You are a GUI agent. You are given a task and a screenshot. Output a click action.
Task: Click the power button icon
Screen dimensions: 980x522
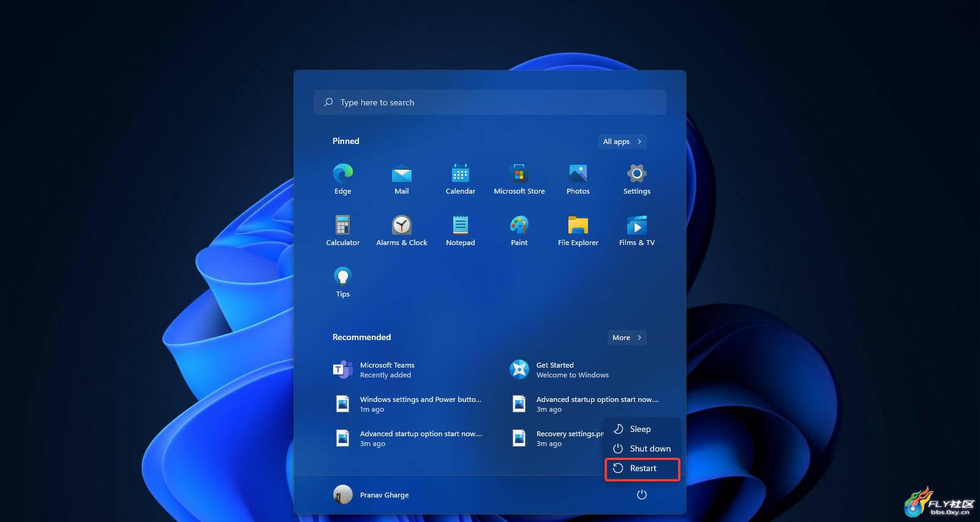(641, 494)
